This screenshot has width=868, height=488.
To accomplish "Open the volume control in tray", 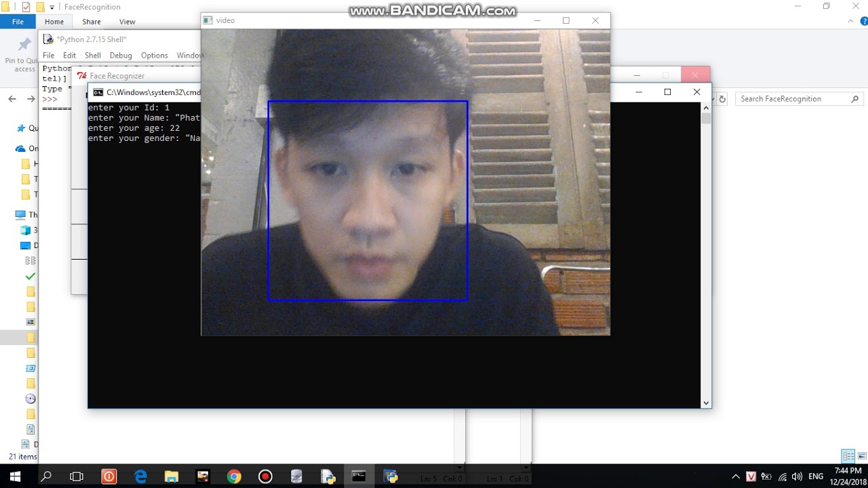I will [797, 476].
